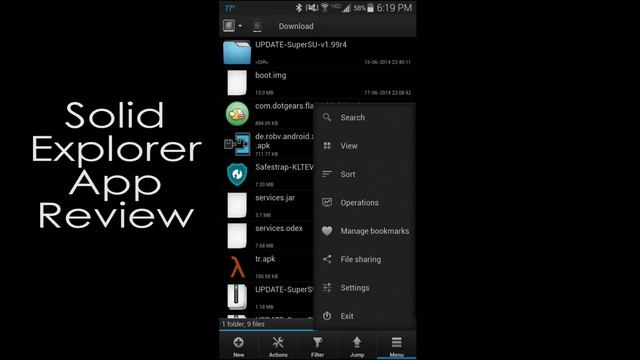Image resolution: width=640 pixels, height=360 pixels.
Task: Tap the Operations monitor icon
Action: tap(327, 202)
